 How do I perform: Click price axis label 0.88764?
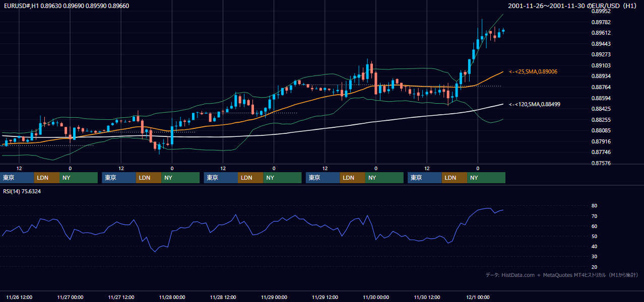click(601, 87)
